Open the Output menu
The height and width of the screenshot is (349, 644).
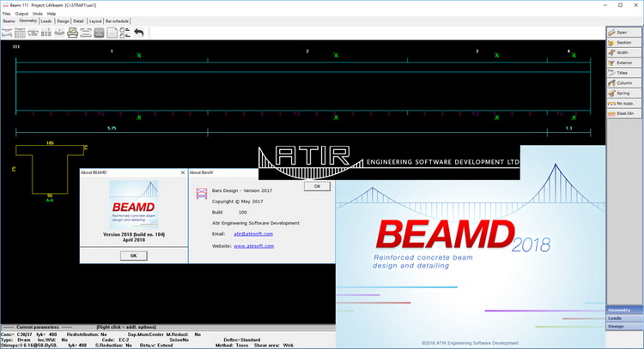(21, 14)
